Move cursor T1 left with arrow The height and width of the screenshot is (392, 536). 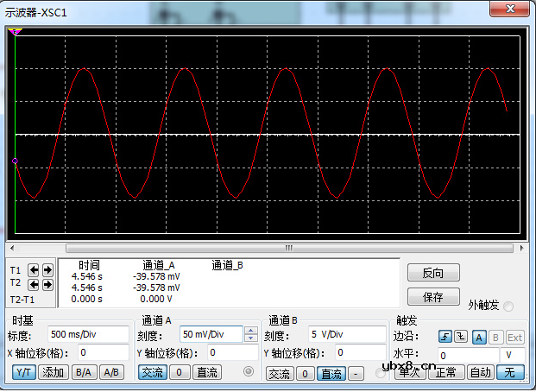(35, 269)
